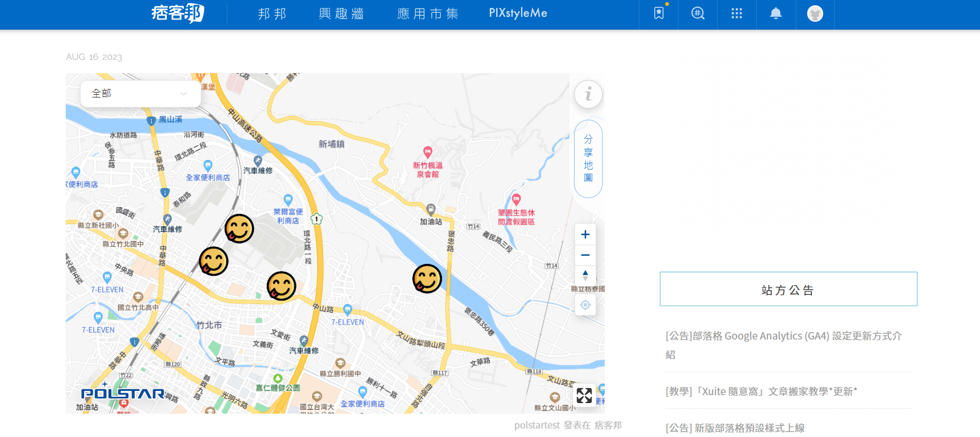Click the 加油站 pin near 新埔鎮
This screenshot has height=437, width=980.
[431, 209]
